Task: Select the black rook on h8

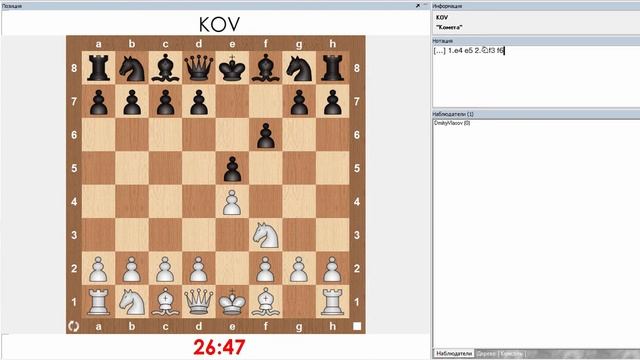Action: point(333,68)
